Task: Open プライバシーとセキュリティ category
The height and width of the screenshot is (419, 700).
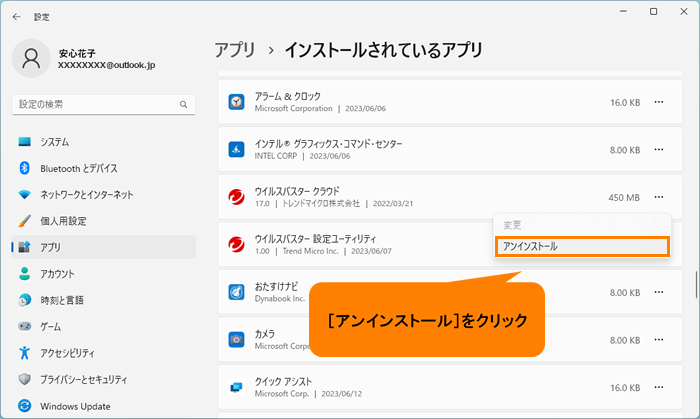Action: pos(104,379)
